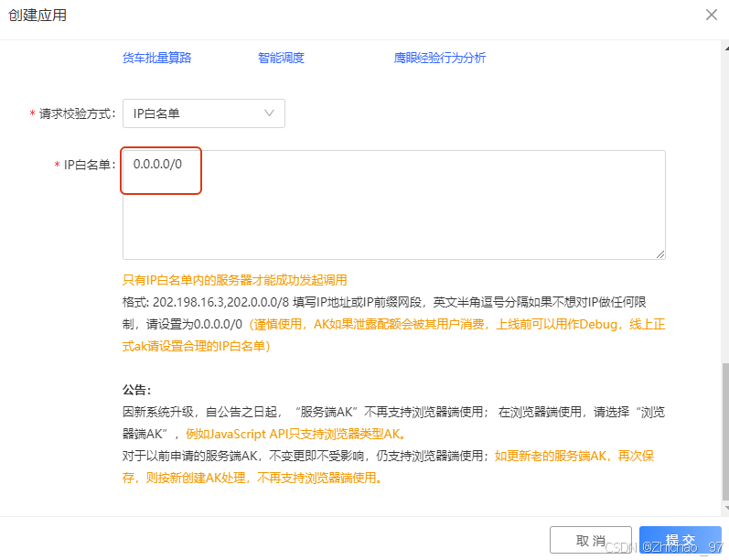729x560 pixels.
Task: Open the 智能调度 link
Action: [x=281, y=58]
